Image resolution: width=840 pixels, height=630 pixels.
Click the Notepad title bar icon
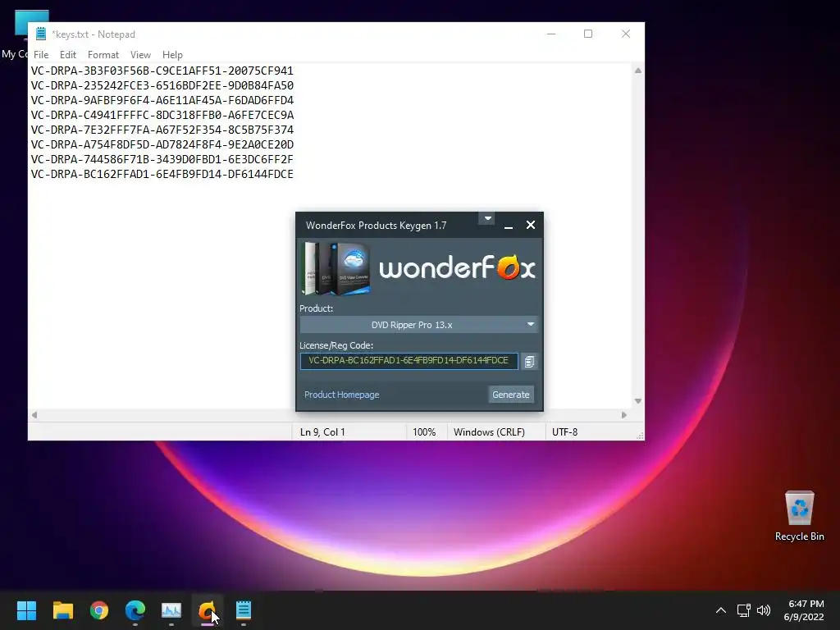pyautogui.click(x=41, y=34)
